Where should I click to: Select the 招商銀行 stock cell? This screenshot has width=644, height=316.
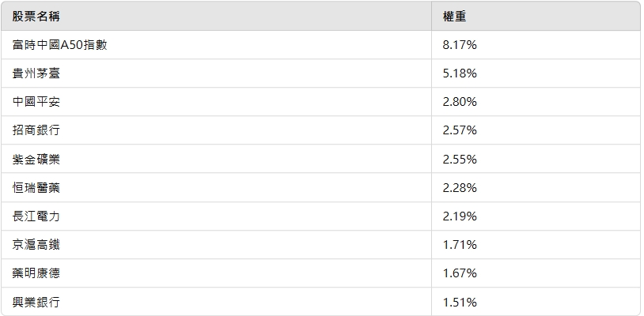[x=36, y=130]
